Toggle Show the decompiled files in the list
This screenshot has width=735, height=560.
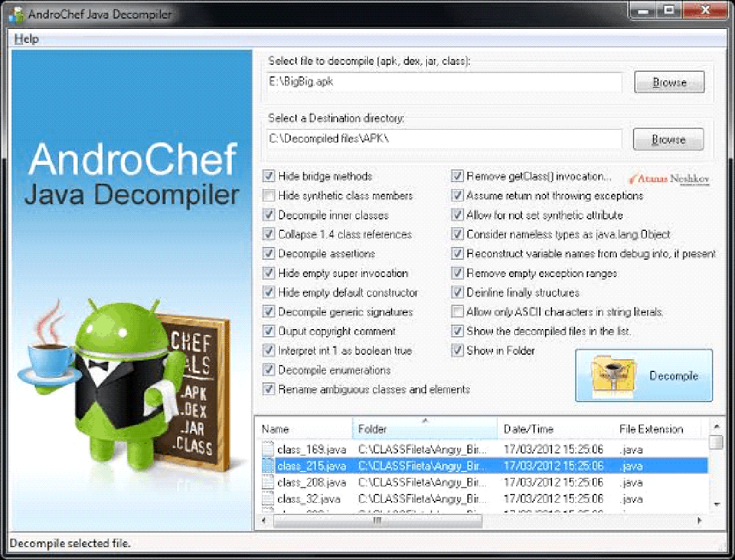(x=457, y=331)
